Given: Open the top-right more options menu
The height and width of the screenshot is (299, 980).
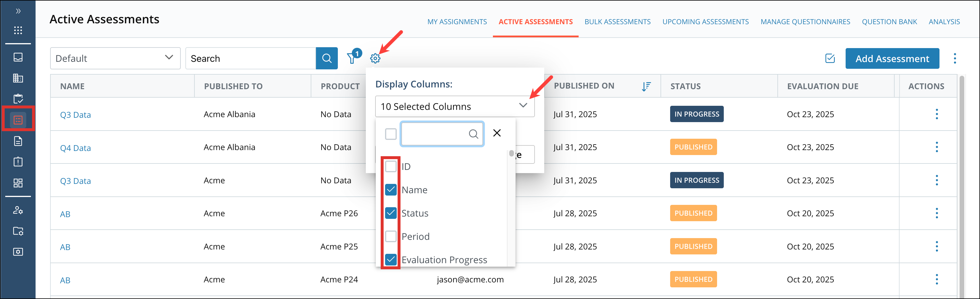Looking at the screenshot, I should (955, 58).
